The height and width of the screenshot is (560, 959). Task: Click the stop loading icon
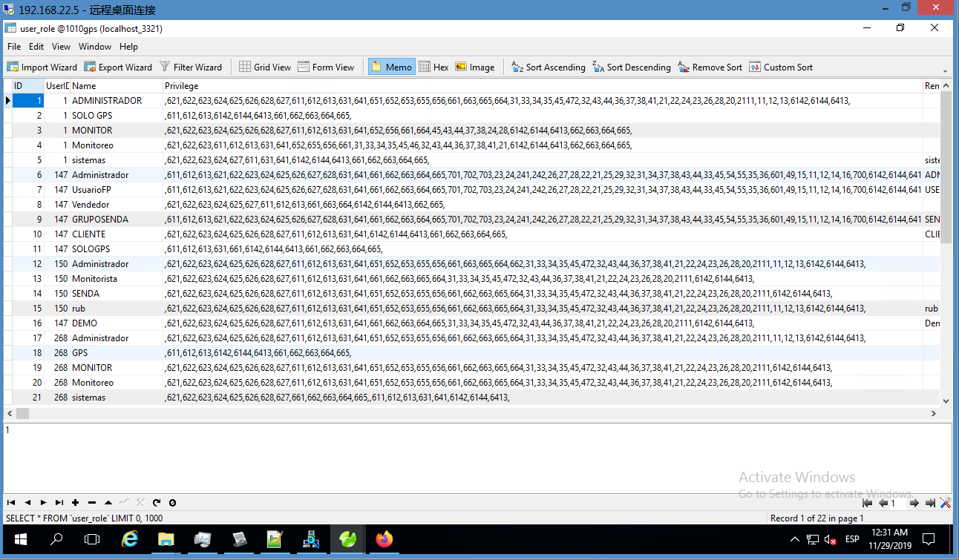click(172, 503)
